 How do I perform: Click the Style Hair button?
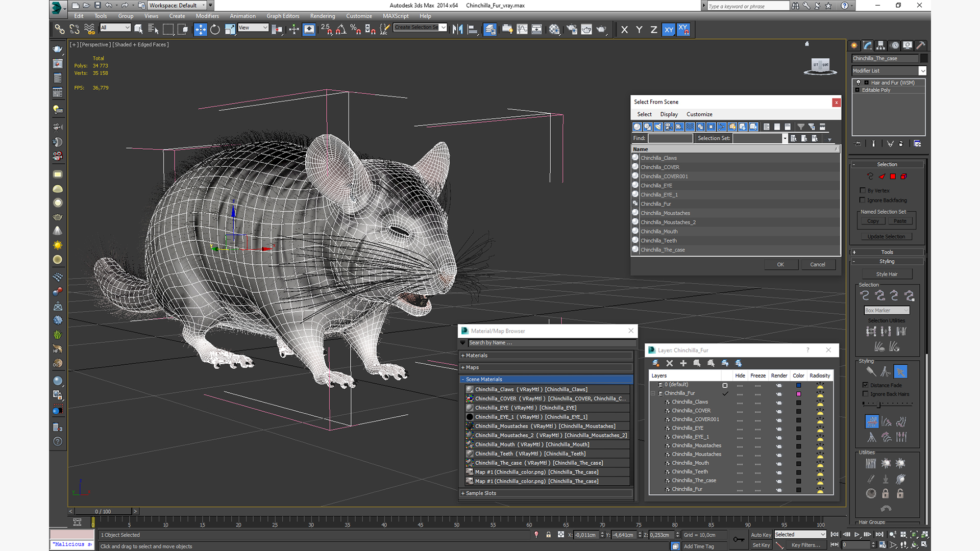tap(886, 274)
